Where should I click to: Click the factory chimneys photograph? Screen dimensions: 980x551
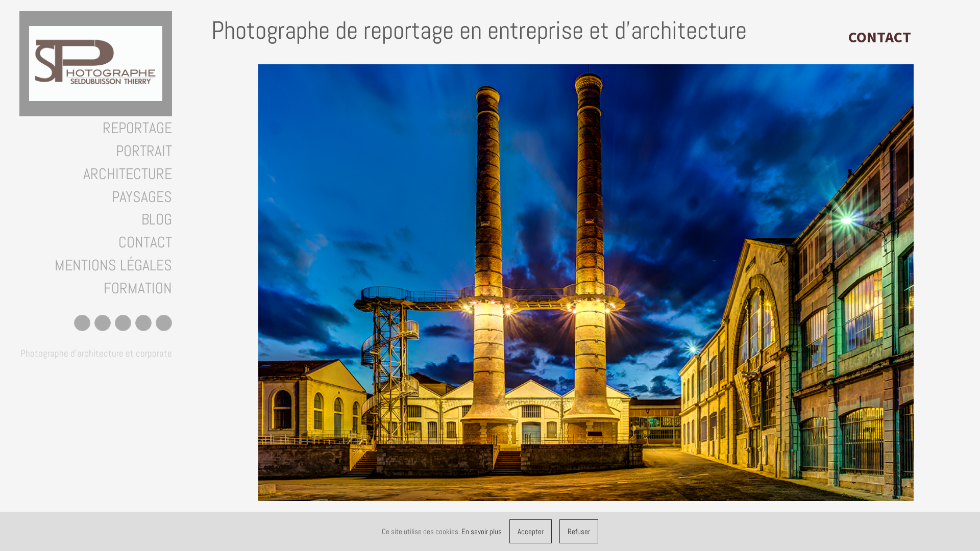pyautogui.click(x=585, y=282)
